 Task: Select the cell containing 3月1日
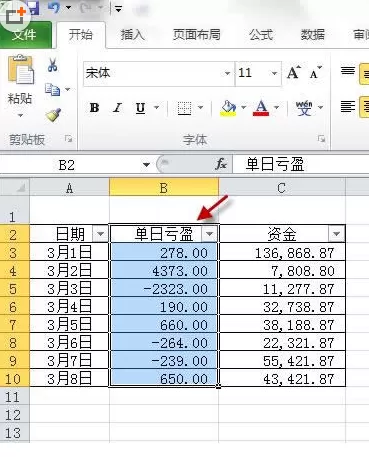(69, 252)
